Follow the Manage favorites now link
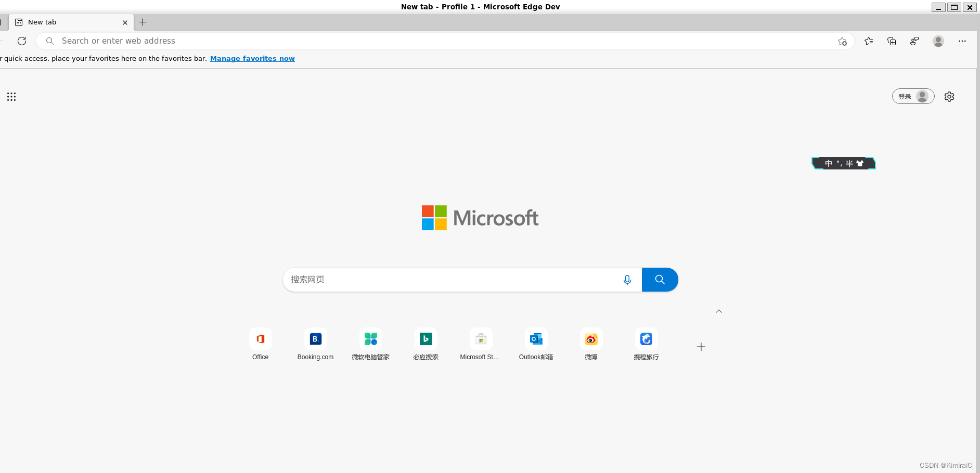The height and width of the screenshot is (473, 980). [252, 58]
